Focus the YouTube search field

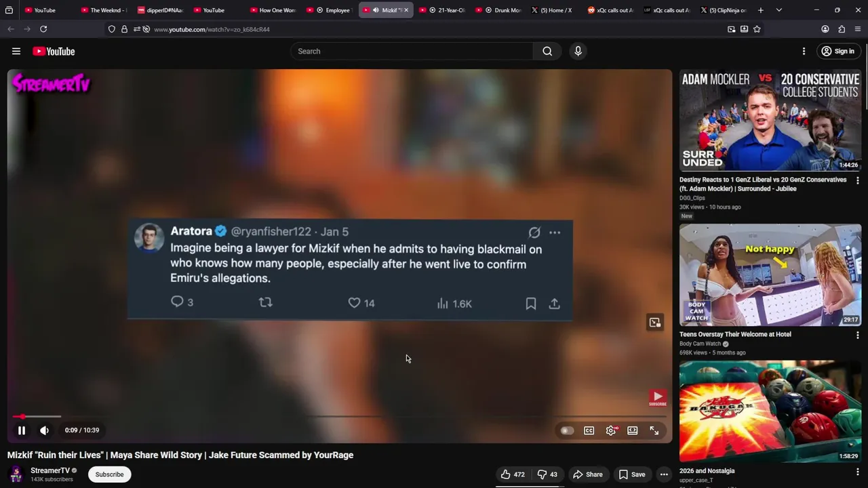[412, 52]
